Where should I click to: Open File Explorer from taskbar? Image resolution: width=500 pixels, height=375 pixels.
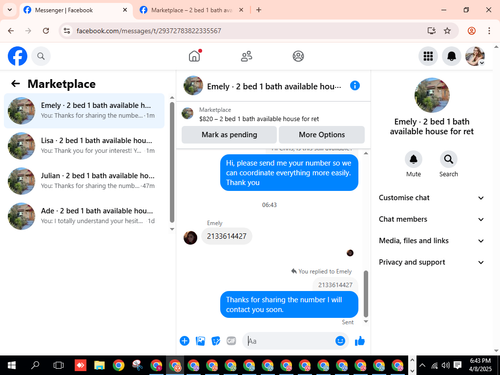click(x=99, y=365)
